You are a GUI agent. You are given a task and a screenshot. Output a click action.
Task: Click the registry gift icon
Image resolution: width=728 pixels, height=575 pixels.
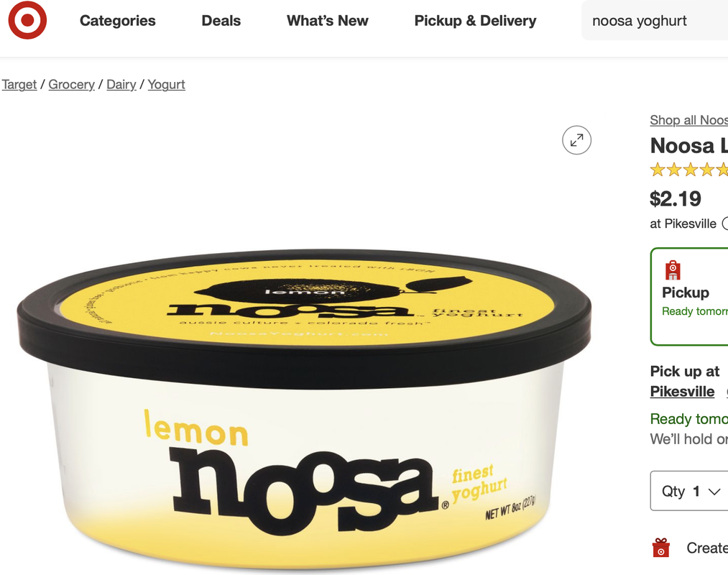(x=661, y=548)
